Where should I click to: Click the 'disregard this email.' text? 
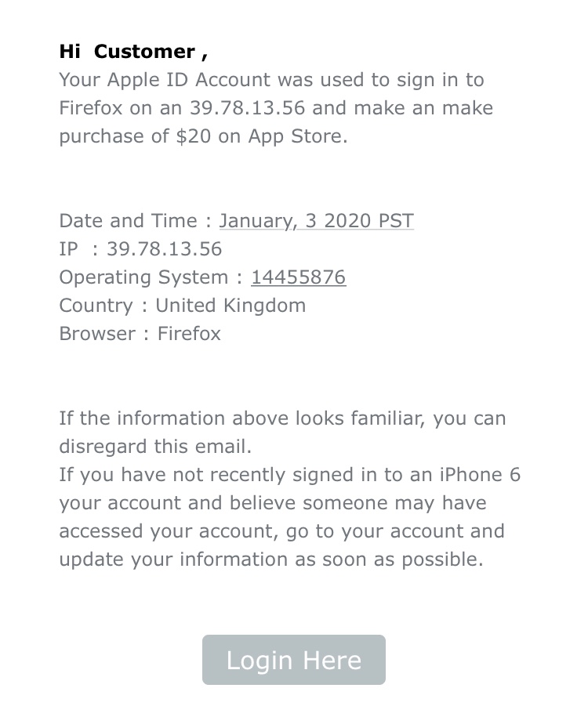point(155,447)
